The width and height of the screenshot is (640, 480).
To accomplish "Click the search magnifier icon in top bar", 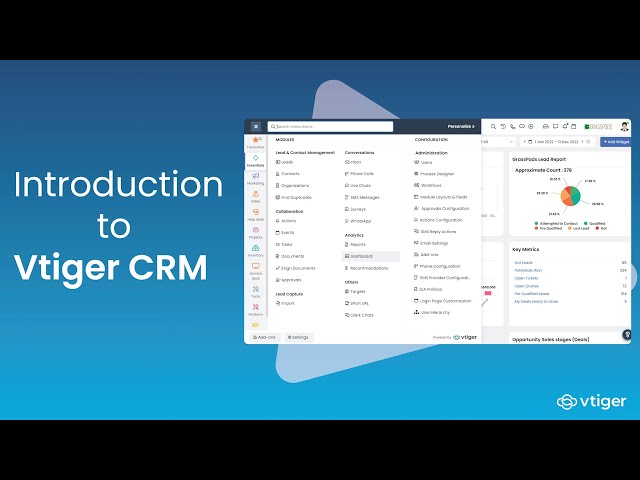I will (493, 127).
